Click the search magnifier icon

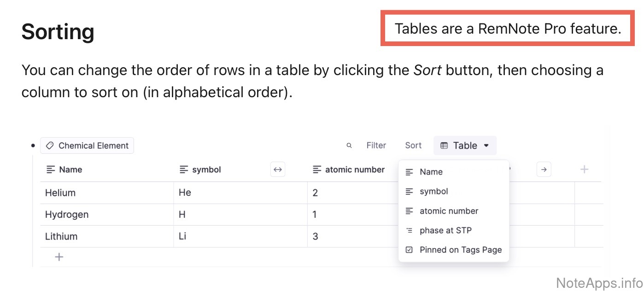[349, 146]
